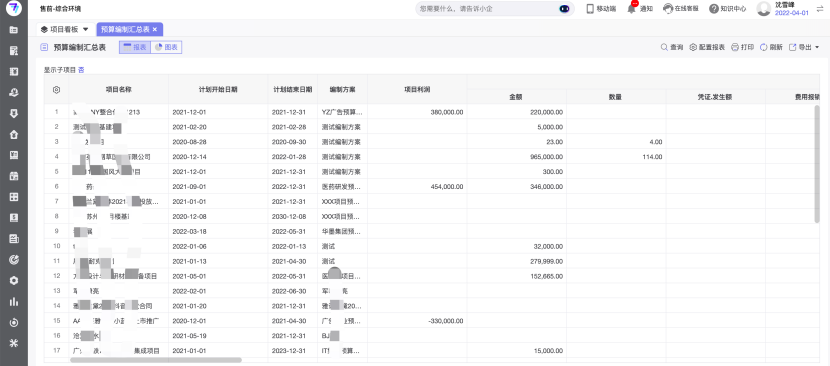
Task: Click the table settings gear in header row
Action: click(x=57, y=90)
